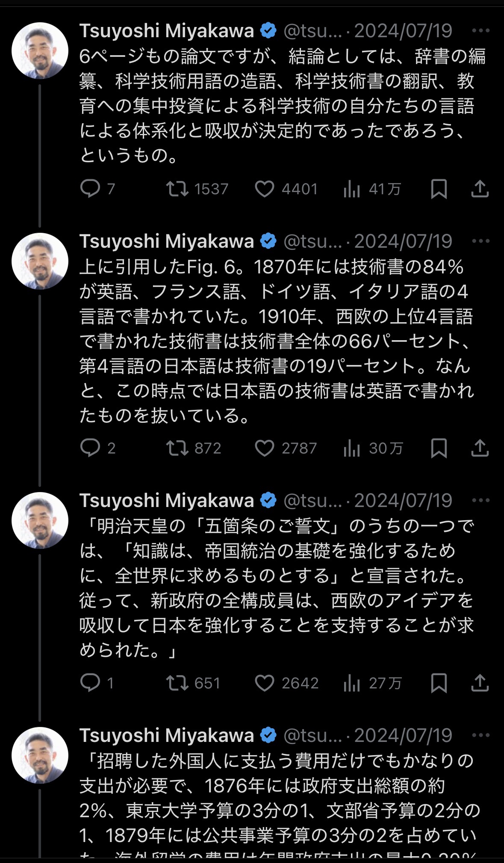
Task: View analytics showing 41万 views
Action: click(352, 189)
